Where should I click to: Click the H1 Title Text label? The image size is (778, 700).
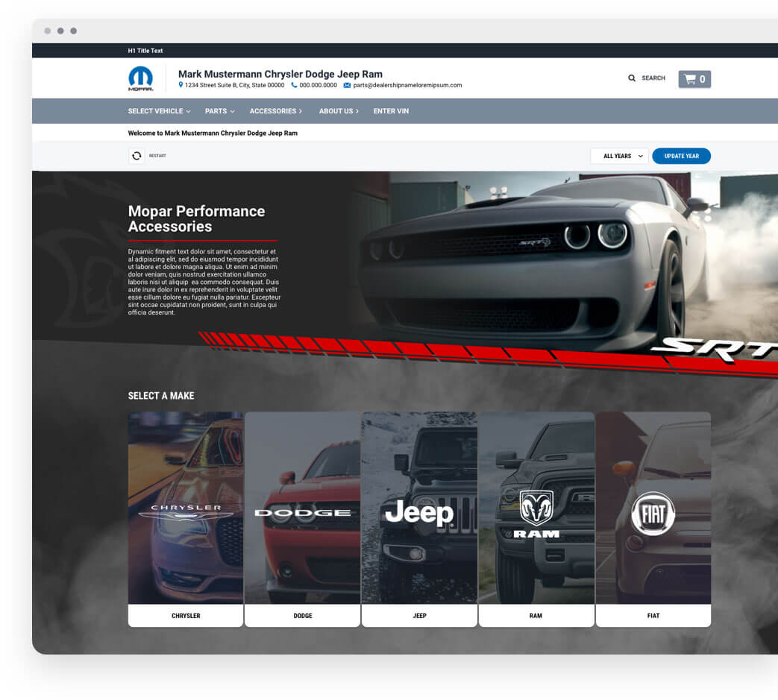click(x=145, y=51)
